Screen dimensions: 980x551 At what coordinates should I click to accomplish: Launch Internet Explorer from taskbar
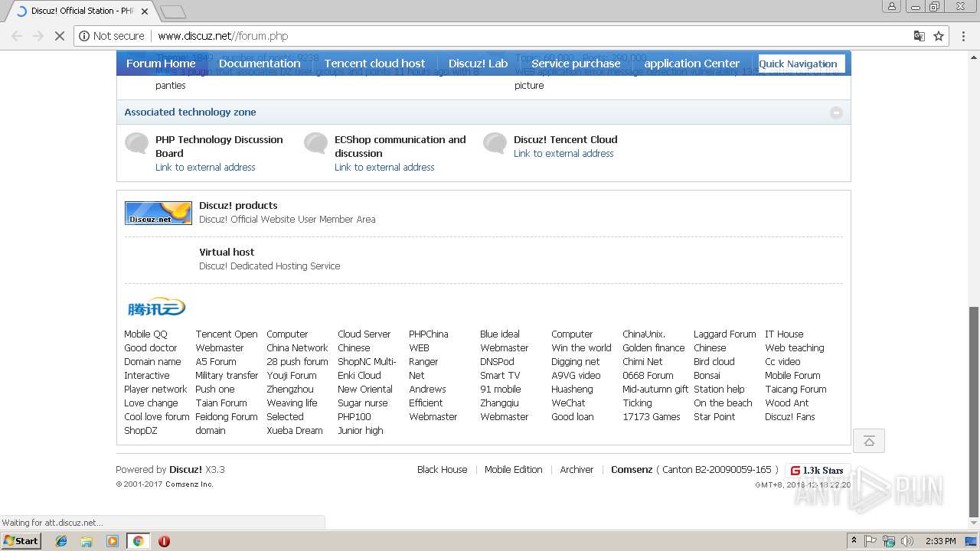(x=61, y=541)
